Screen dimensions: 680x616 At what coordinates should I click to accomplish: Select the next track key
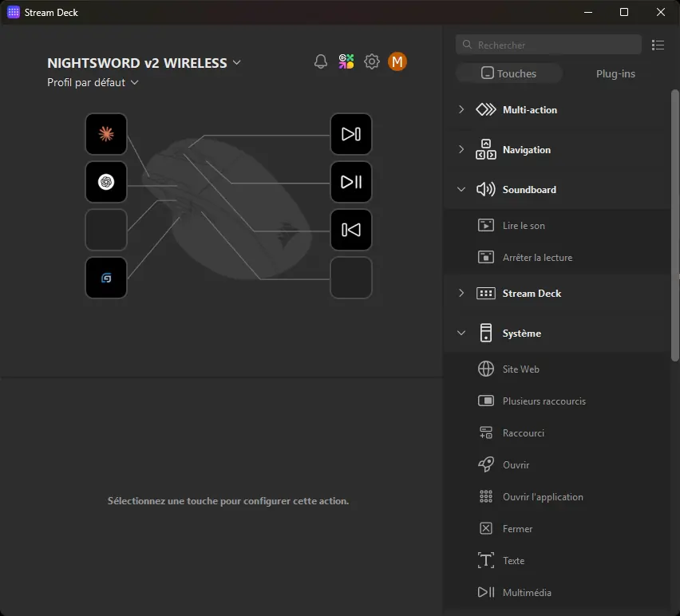351,134
